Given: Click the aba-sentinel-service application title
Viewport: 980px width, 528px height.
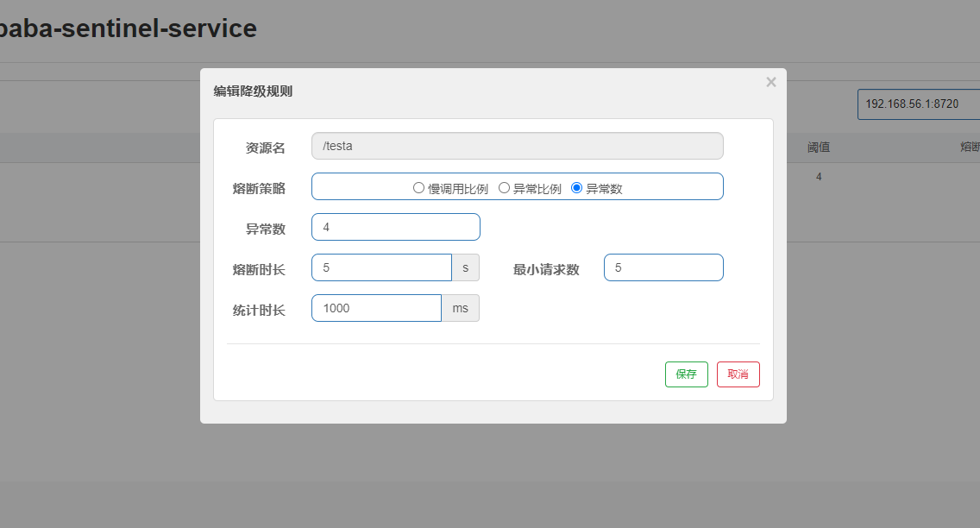Looking at the screenshot, I should point(128,28).
